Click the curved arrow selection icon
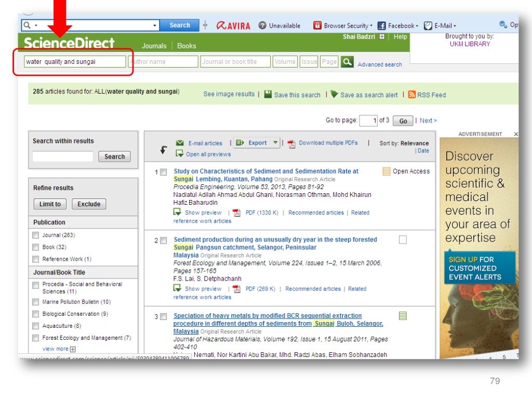 click(x=164, y=149)
